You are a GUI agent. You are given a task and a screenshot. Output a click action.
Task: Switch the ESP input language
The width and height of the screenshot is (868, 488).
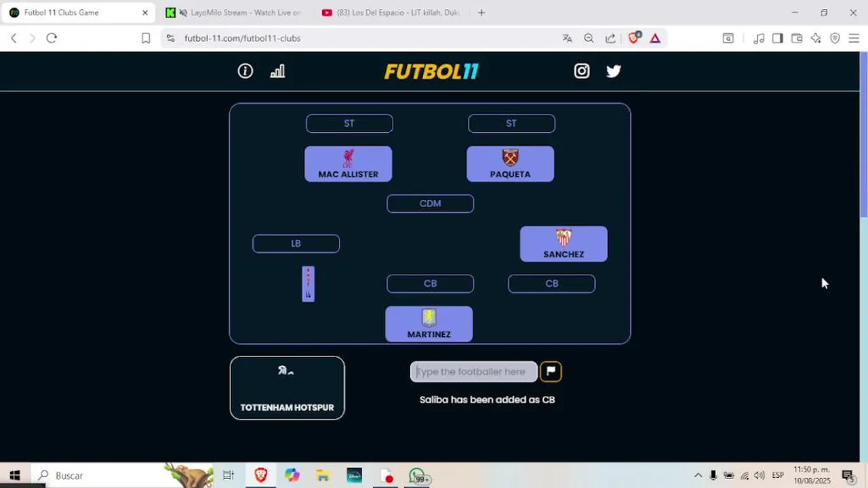778,475
